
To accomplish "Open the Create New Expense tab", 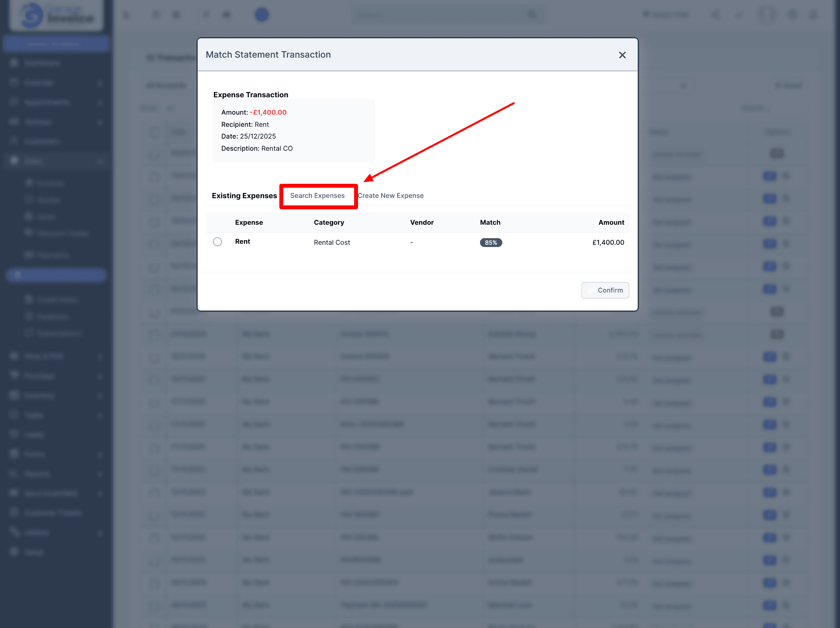I will tap(390, 196).
